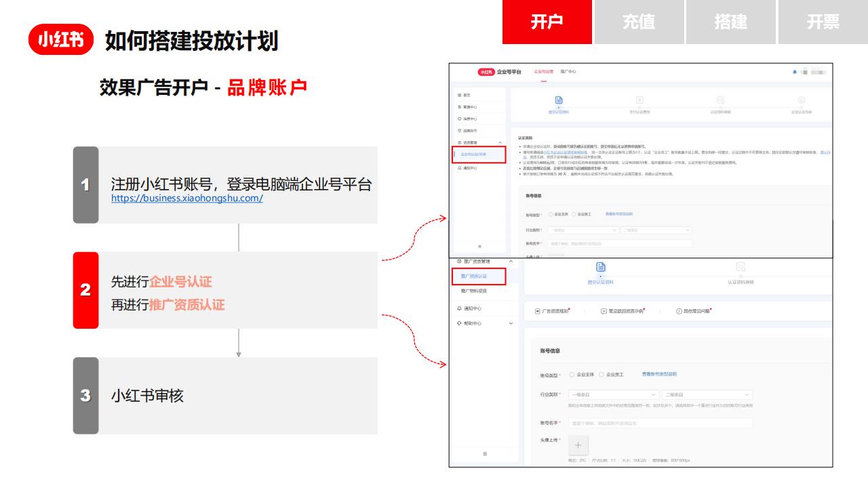Image resolution: width=868 pixels, height=488 pixels.
Task: Click the 企业认证完成 step icon
Action: click(x=801, y=99)
